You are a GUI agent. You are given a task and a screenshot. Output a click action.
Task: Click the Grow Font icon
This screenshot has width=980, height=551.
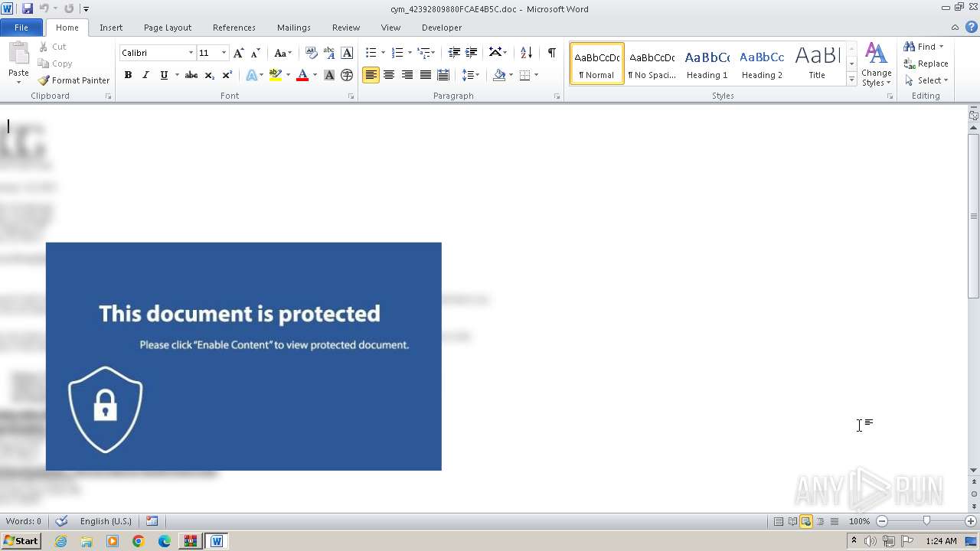pos(239,53)
